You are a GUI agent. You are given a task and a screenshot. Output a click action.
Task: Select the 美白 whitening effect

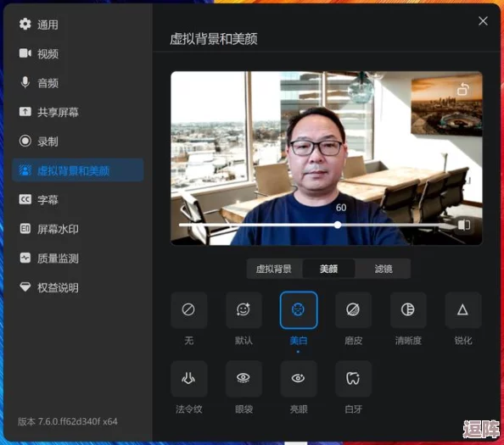pos(299,310)
